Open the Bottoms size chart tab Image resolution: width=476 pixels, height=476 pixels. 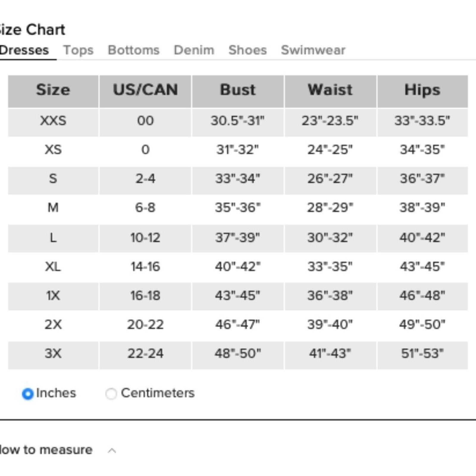point(134,50)
